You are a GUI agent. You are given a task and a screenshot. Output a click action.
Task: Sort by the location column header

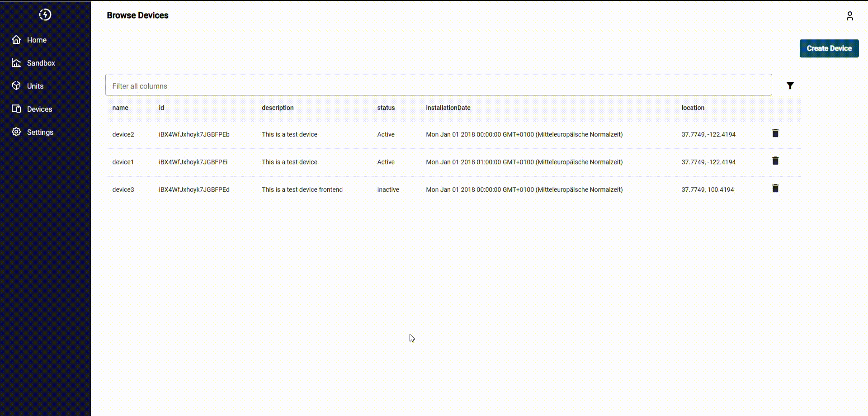[x=693, y=108]
